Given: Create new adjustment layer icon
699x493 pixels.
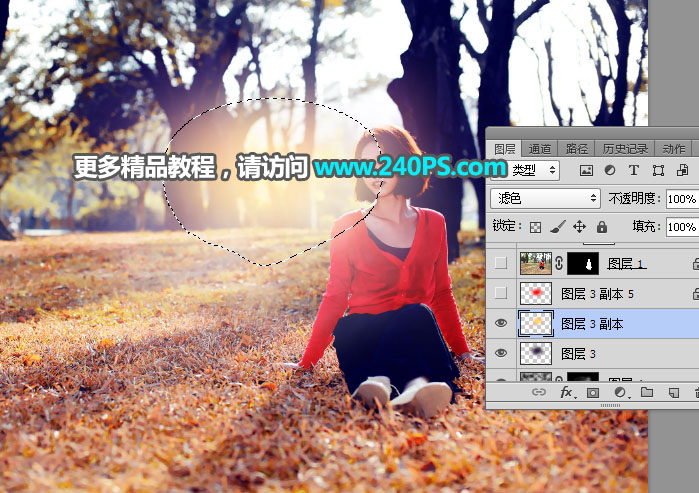Looking at the screenshot, I should [x=620, y=392].
